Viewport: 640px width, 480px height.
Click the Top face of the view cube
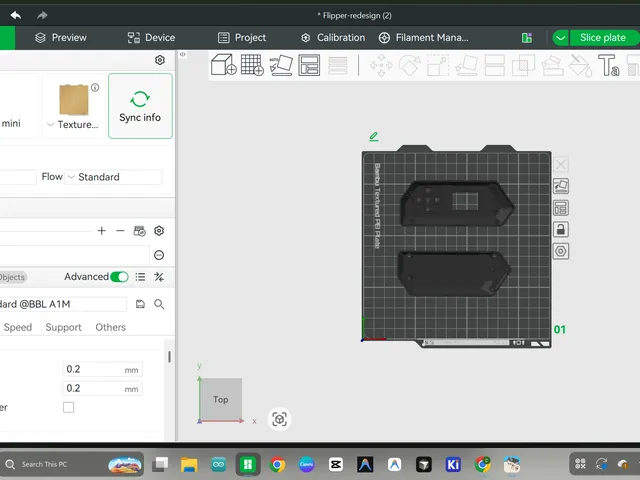[221, 399]
